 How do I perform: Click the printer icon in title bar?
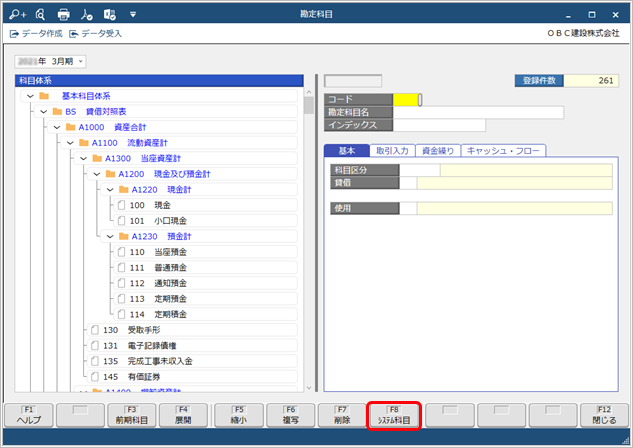63,15
